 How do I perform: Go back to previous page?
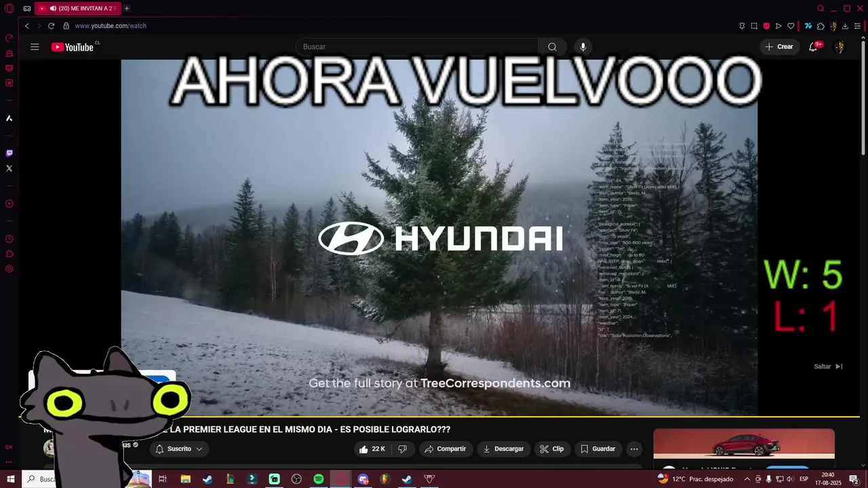coord(27,26)
